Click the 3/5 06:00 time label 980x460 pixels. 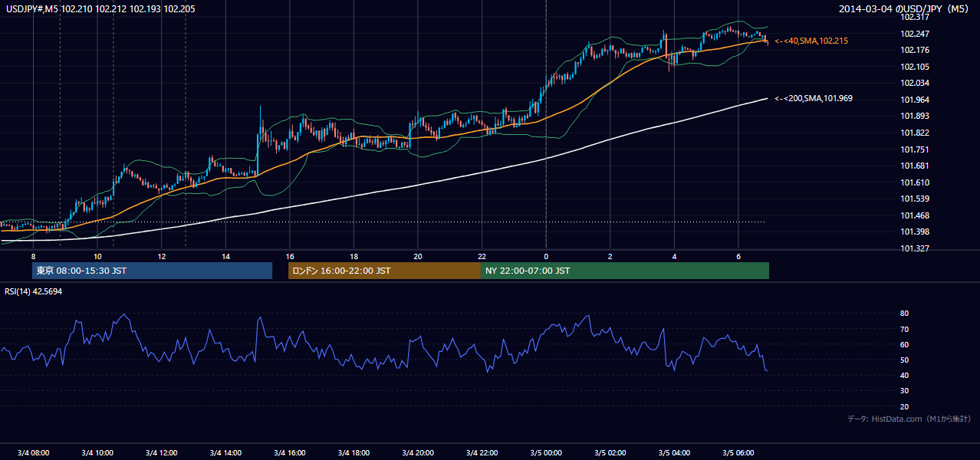tap(738, 452)
